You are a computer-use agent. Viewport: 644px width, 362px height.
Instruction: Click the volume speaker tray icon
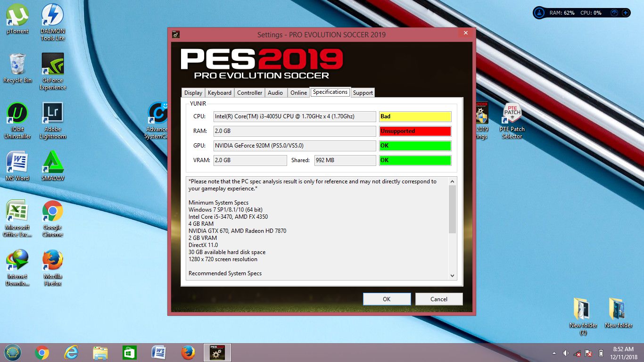pyautogui.click(x=565, y=353)
